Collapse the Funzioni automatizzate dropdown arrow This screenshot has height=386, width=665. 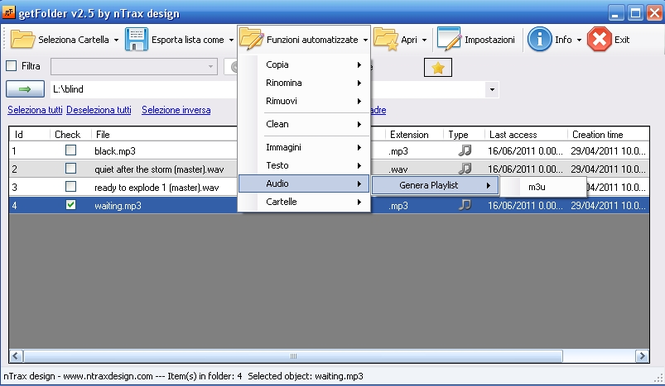point(365,40)
